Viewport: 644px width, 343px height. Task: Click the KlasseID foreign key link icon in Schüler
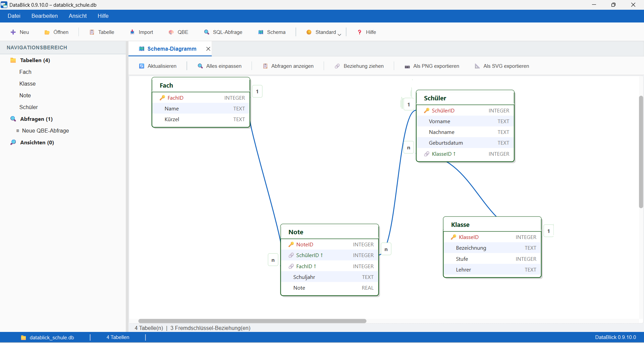click(x=427, y=154)
